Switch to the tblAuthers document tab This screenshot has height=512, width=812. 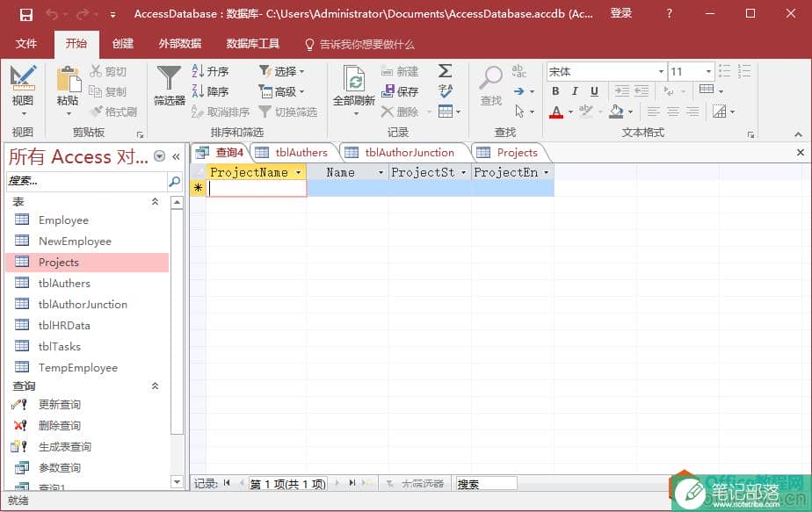pyautogui.click(x=294, y=152)
